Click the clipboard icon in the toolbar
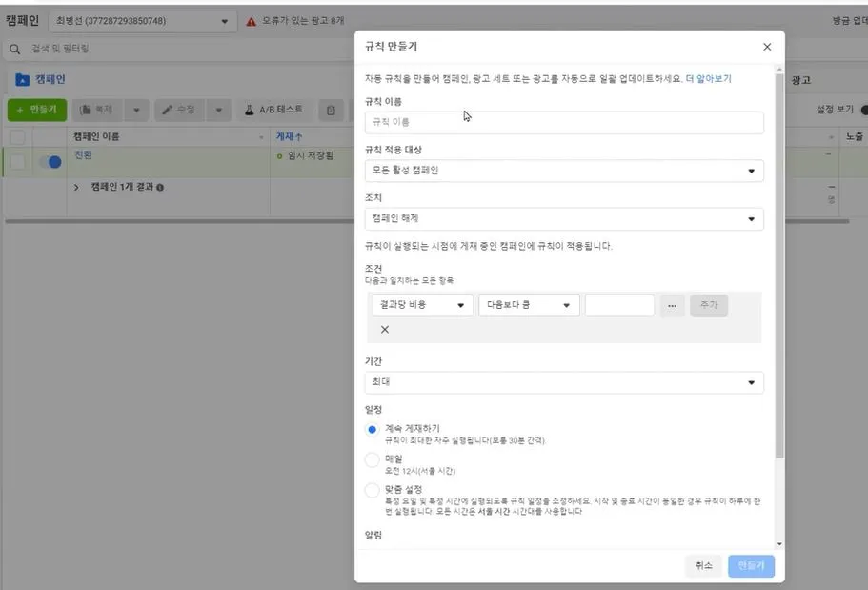Image resolution: width=868 pixels, height=590 pixels. [x=331, y=110]
